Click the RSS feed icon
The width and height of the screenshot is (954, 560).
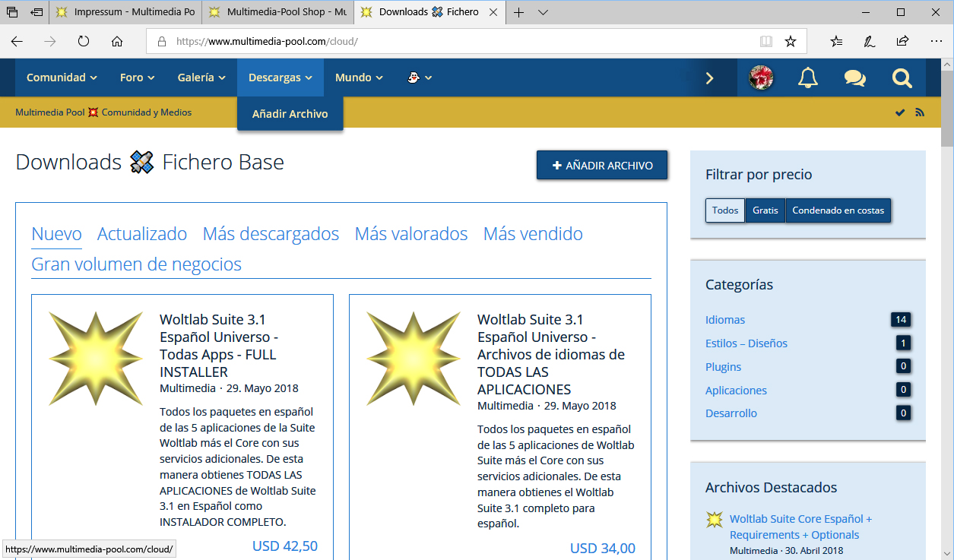[x=920, y=112]
